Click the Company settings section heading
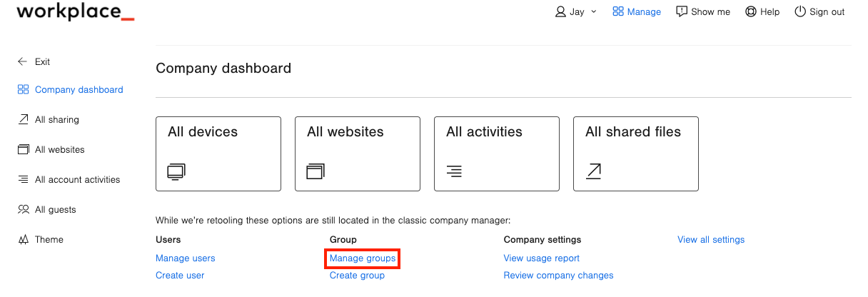Viewport: 868px width, 297px height. (x=542, y=240)
